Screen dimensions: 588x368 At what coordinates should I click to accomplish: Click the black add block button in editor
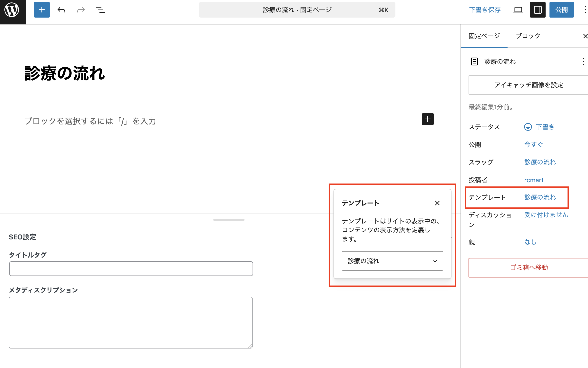(428, 119)
